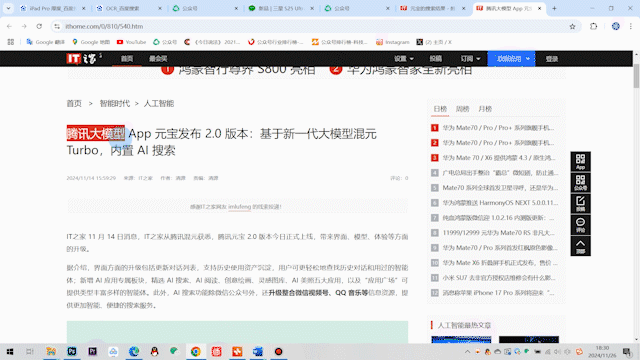Image resolution: width=640 pixels, height=360 pixels.
Task: Expand the 订阅 dropdown in site header
Action: click(x=470, y=59)
